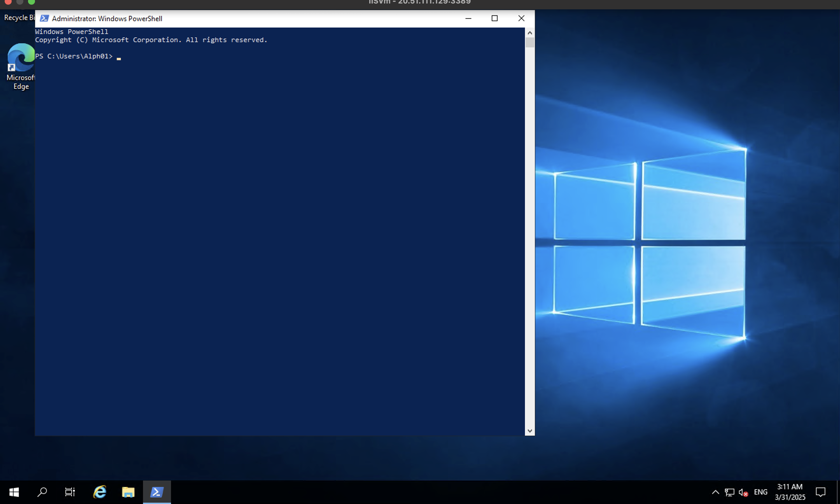
Task: Open the clock showing 3:11 AM
Action: point(790,492)
